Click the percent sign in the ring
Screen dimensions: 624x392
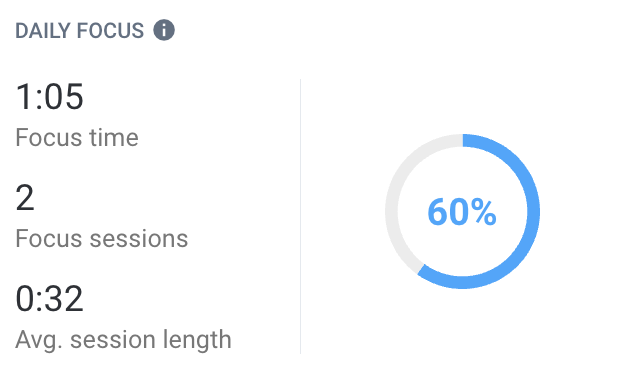pyautogui.click(x=483, y=212)
